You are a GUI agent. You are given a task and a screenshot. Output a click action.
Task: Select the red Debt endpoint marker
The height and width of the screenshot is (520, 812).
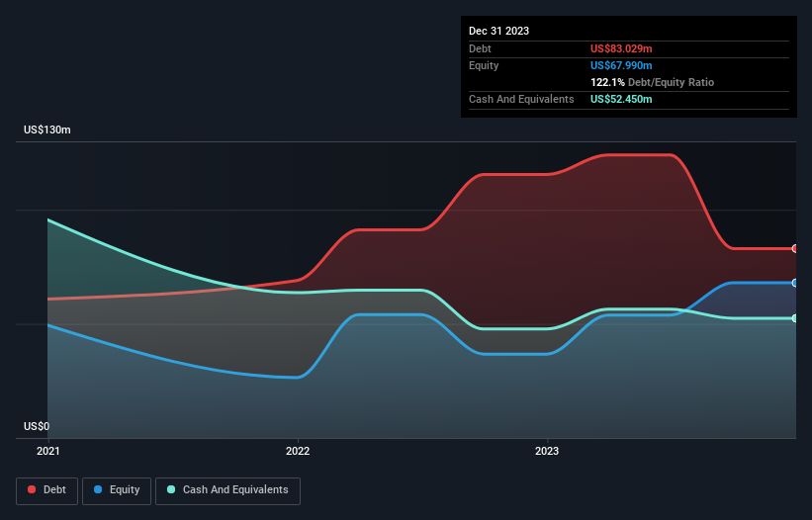pos(795,249)
